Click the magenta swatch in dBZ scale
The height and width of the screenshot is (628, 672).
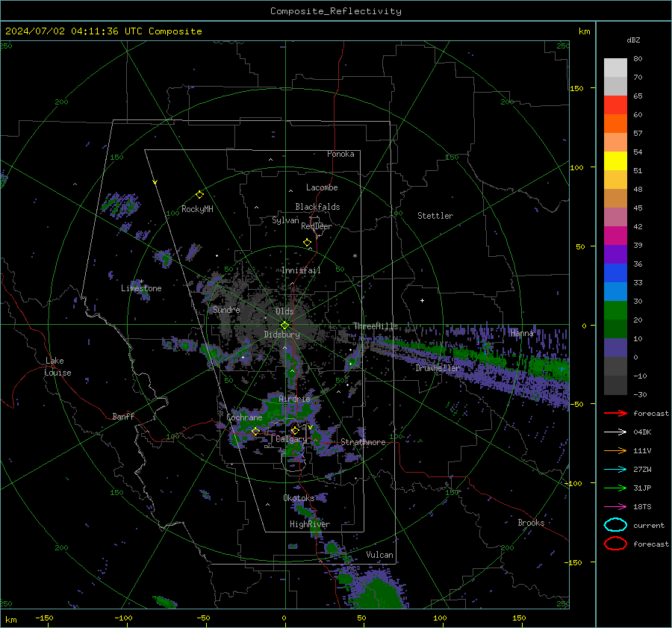click(615, 235)
